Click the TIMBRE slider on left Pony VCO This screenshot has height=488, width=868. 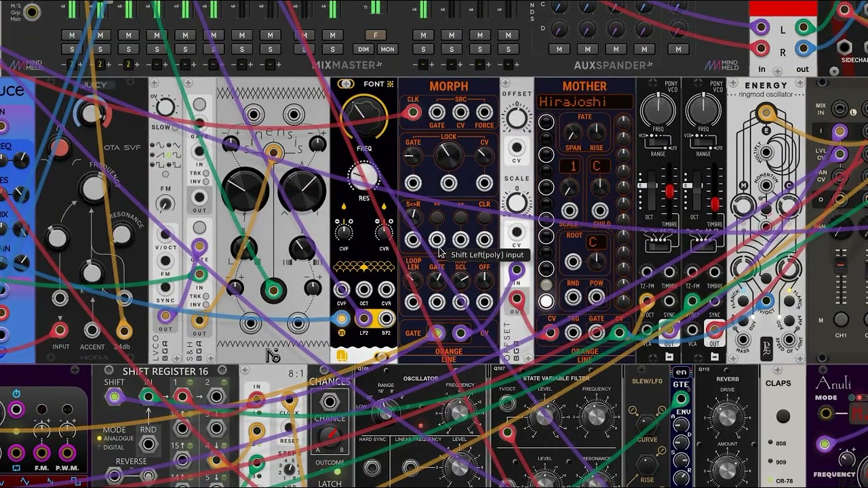point(669,193)
